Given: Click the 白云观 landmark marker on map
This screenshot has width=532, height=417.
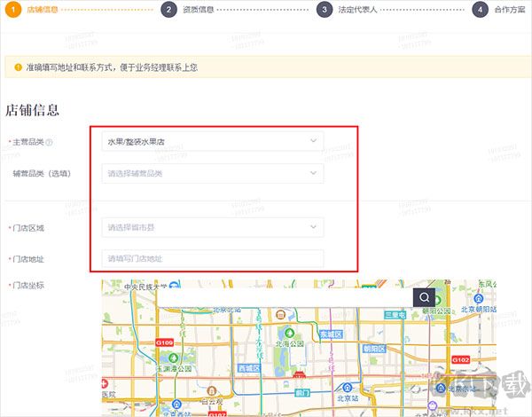Looking at the screenshot, I should pyautogui.click(x=212, y=390).
